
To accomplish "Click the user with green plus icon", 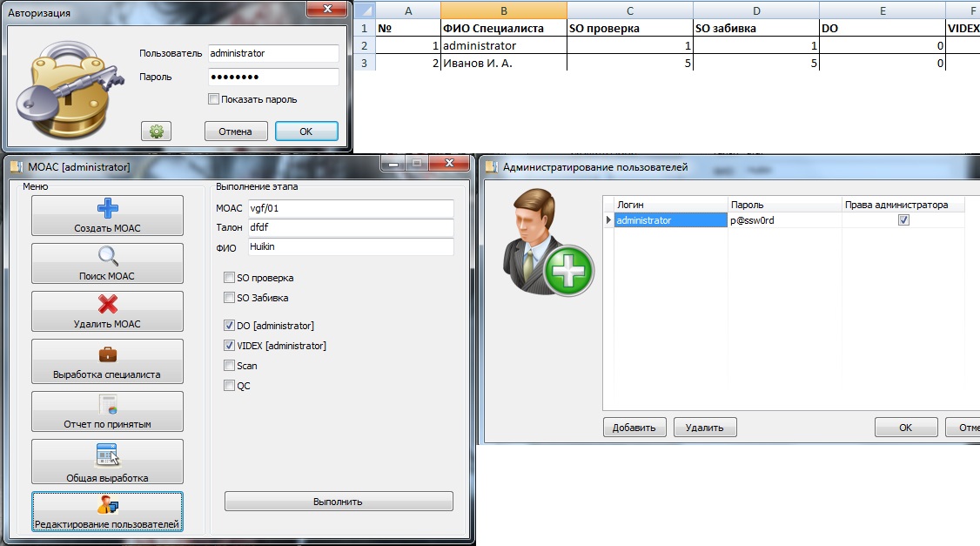I will 548,243.
